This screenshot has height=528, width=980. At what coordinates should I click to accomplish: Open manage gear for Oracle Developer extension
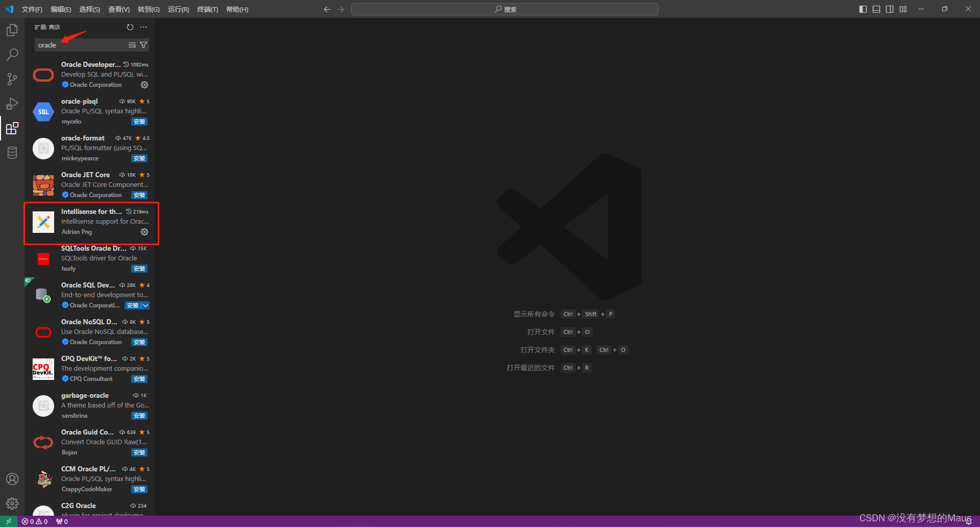(144, 85)
